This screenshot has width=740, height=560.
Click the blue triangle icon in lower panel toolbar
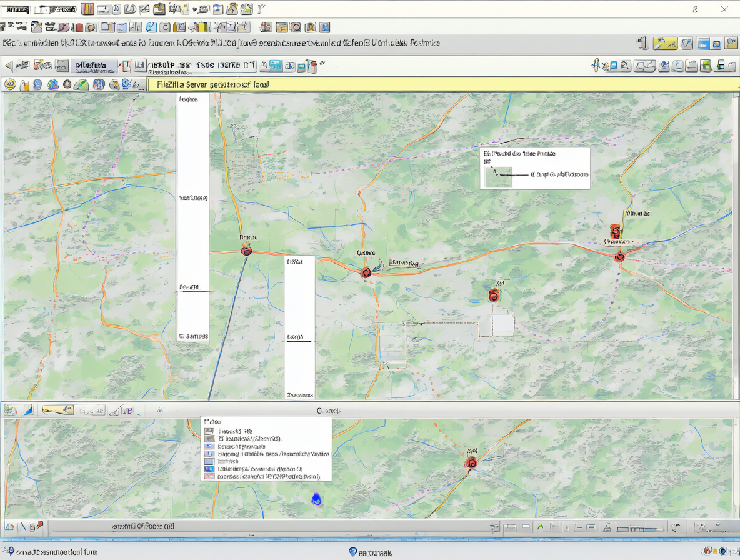[29, 410]
